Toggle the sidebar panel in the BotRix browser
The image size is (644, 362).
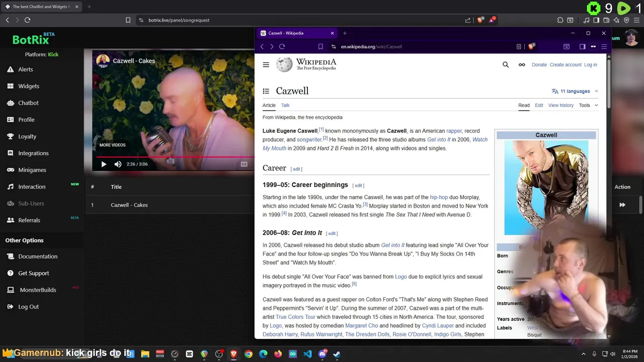coord(596,20)
